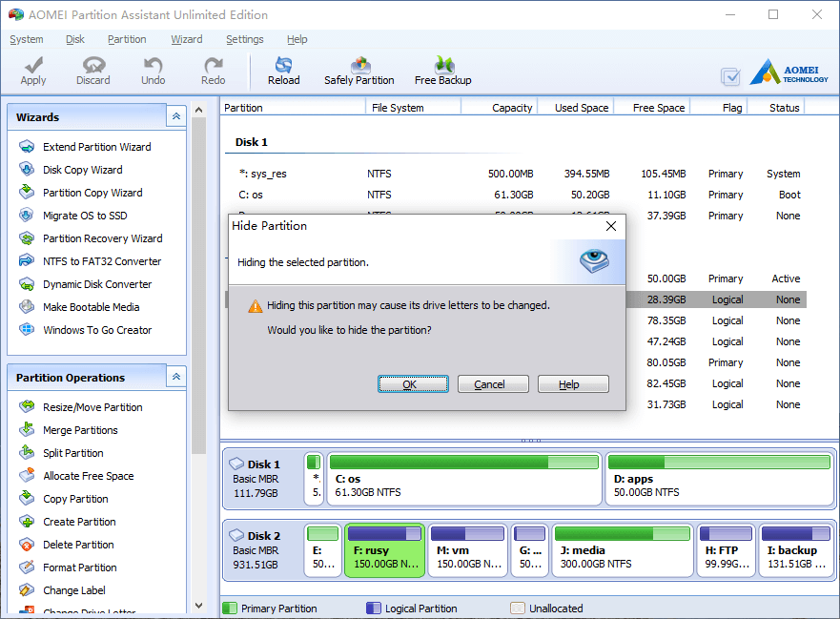Select the Disk 1 header in disk map
Viewport: 840px width, 619px height.
tap(262, 479)
